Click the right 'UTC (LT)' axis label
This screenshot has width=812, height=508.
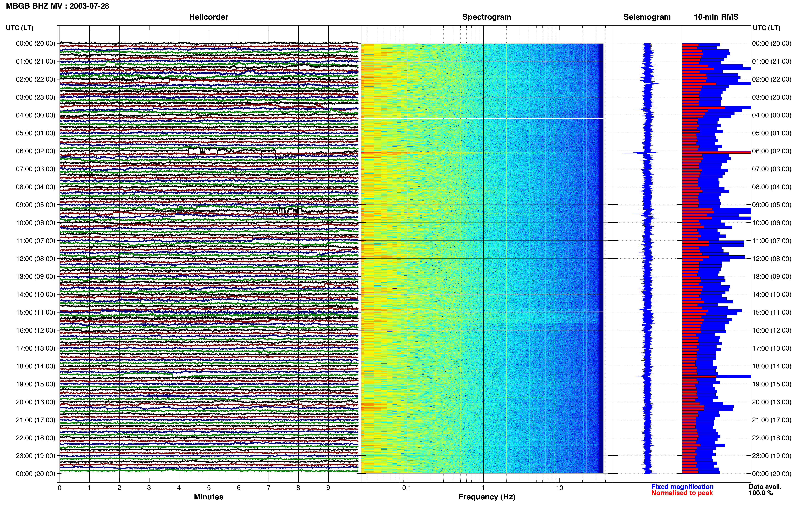click(766, 28)
